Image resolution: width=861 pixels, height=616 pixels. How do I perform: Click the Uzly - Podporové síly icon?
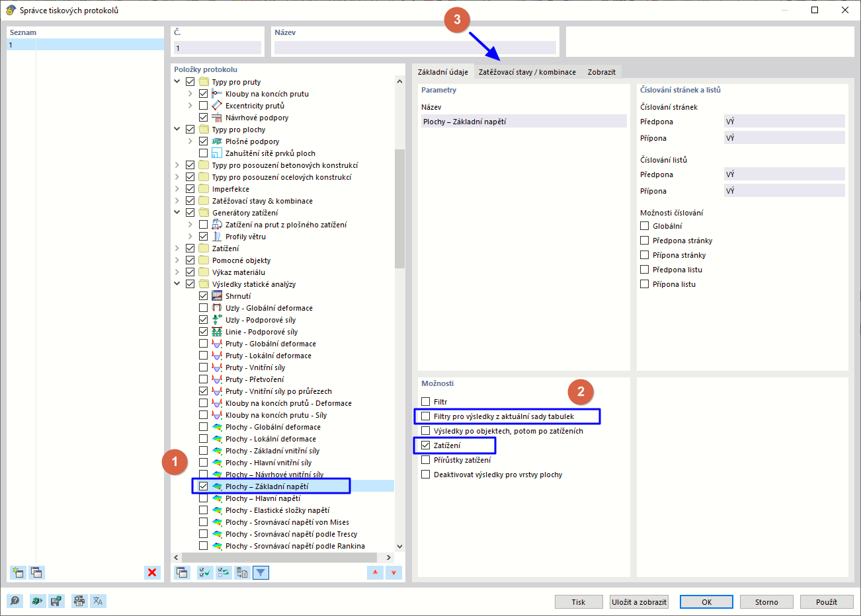(x=217, y=320)
